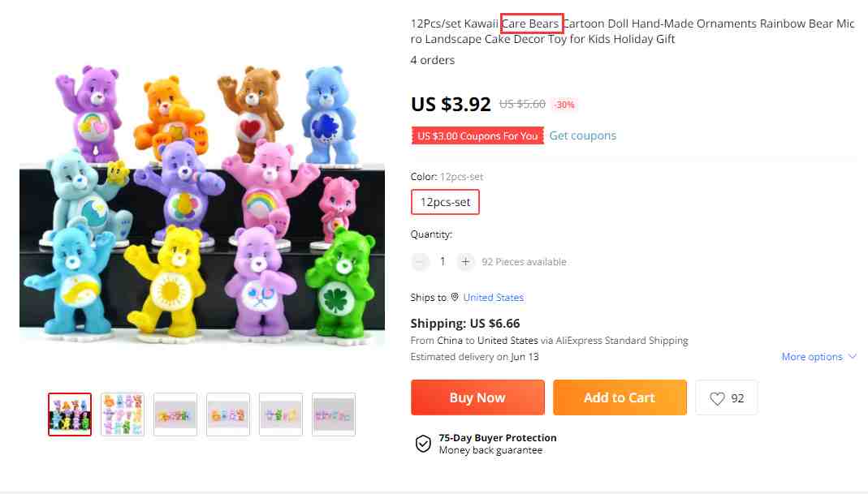Viewport: 868px width, 494px height.
Task: Select the fifth product thumbnail
Action: tap(281, 415)
